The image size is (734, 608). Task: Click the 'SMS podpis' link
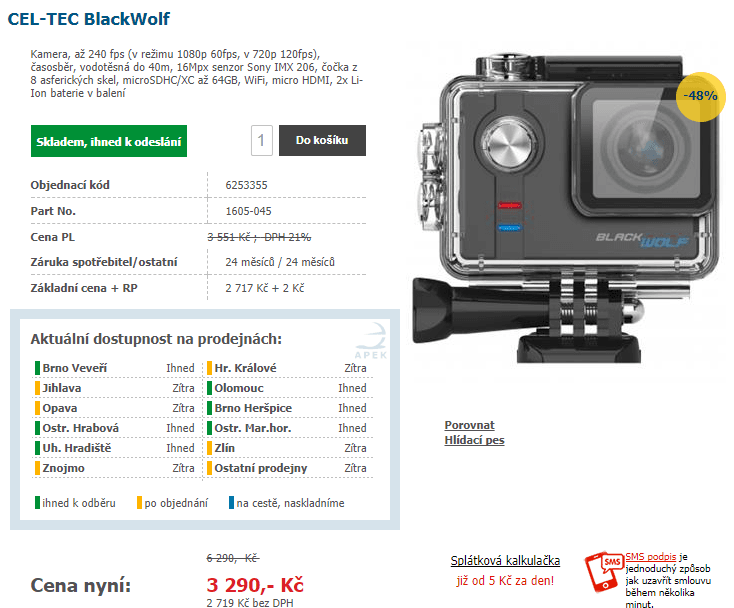tap(651, 557)
